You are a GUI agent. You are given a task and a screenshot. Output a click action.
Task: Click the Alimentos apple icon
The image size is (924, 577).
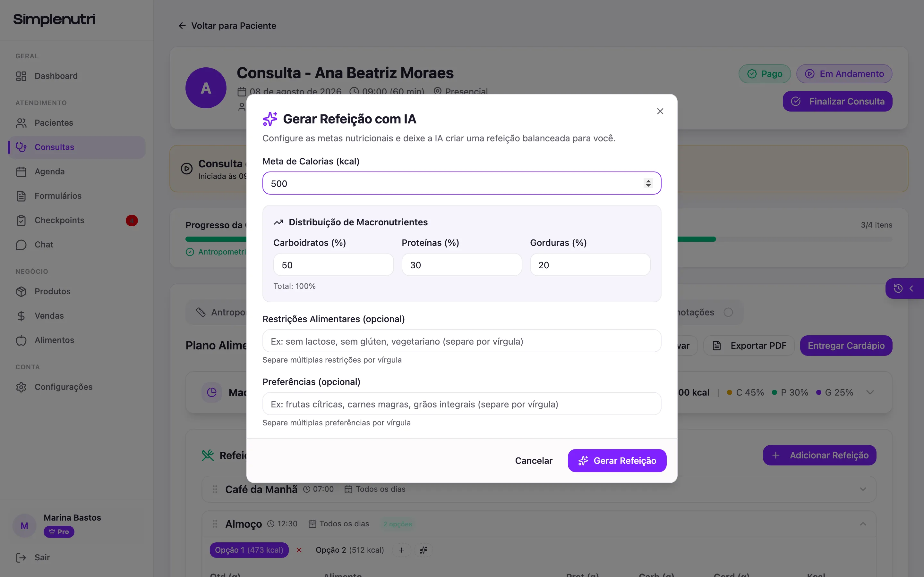click(x=21, y=340)
